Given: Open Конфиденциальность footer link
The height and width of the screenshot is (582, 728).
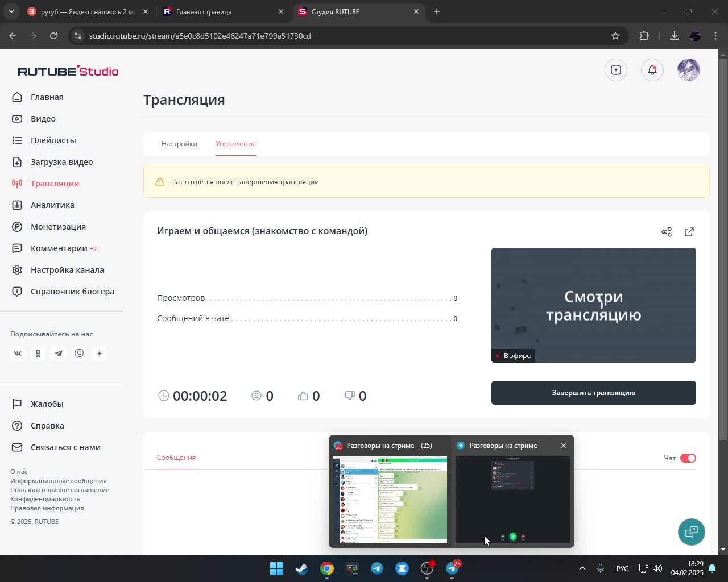Looking at the screenshot, I should 45,499.
